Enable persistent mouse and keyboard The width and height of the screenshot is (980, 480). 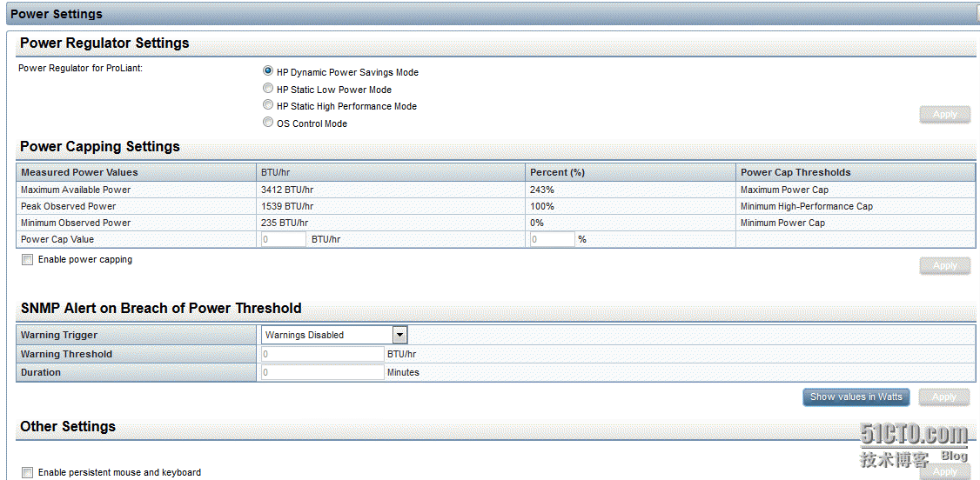coord(28,472)
